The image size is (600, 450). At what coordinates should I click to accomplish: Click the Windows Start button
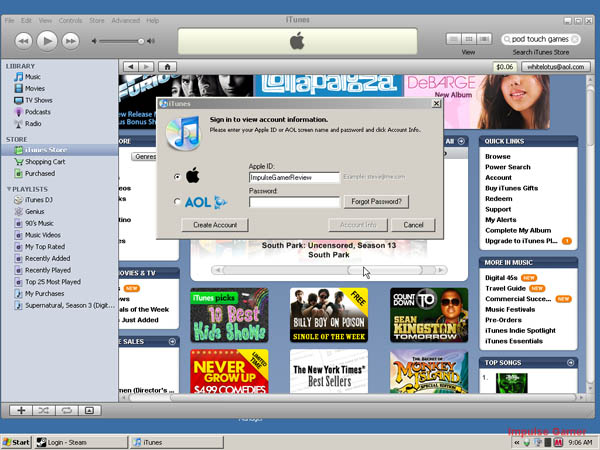coord(16,442)
